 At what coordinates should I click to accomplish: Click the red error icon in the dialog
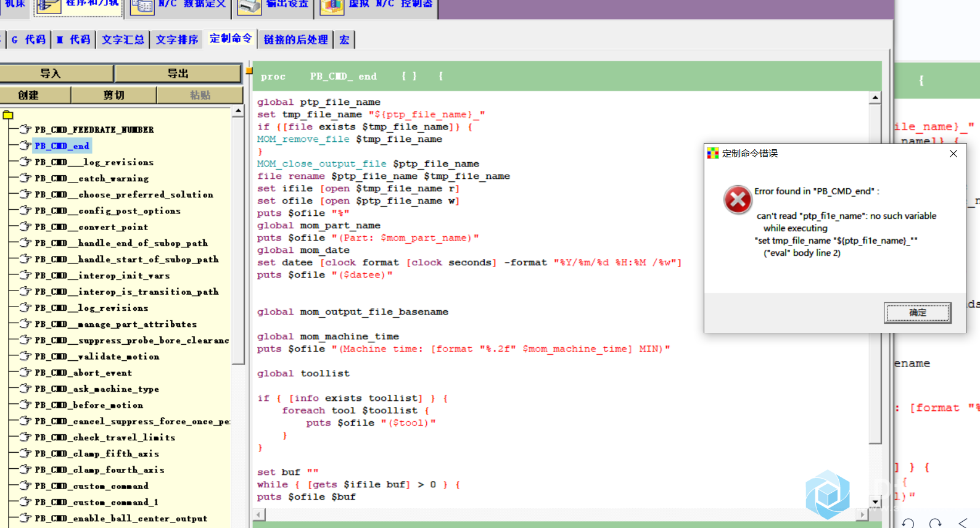pyautogui.click(x=738, y=199)
